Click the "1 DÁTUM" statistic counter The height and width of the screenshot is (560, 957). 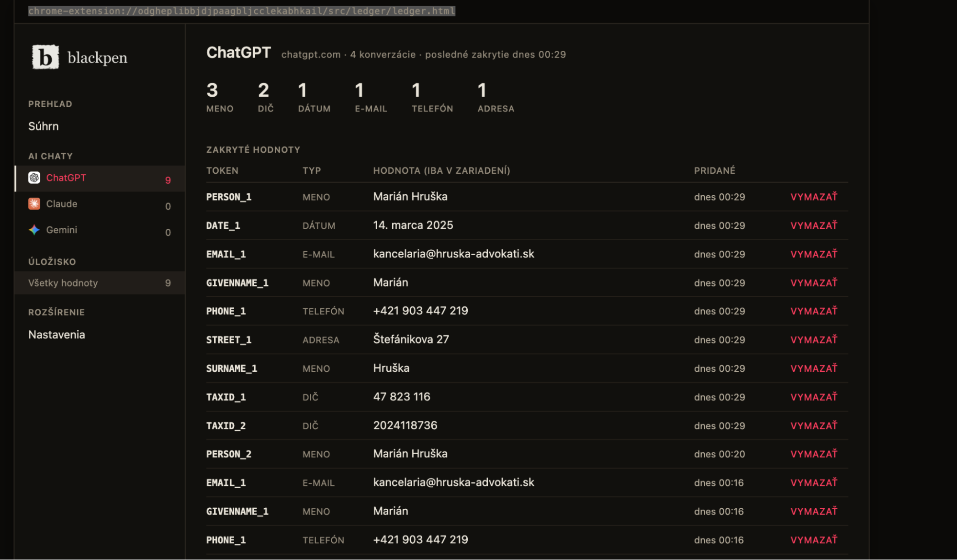pyautogui.click(x=314, y=97)
